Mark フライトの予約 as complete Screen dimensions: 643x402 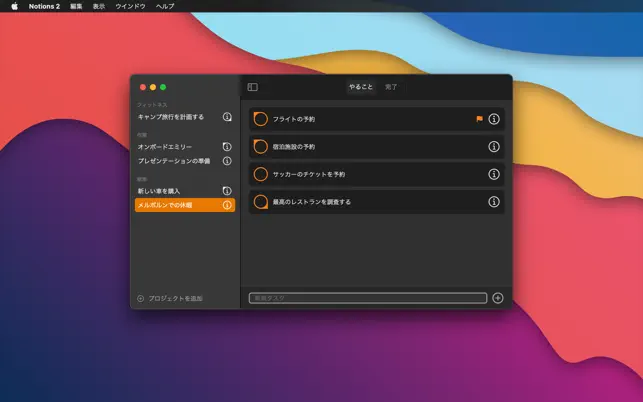260,119
